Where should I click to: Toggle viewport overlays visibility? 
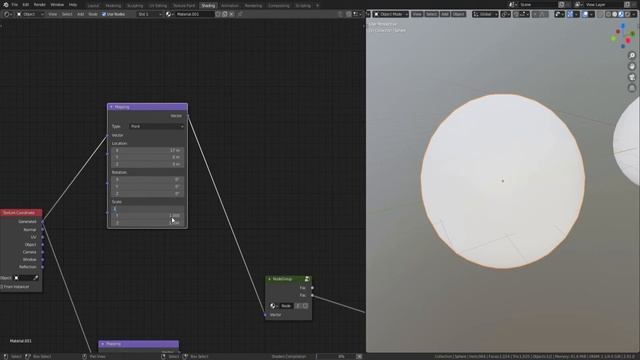(x=585, y=14)
